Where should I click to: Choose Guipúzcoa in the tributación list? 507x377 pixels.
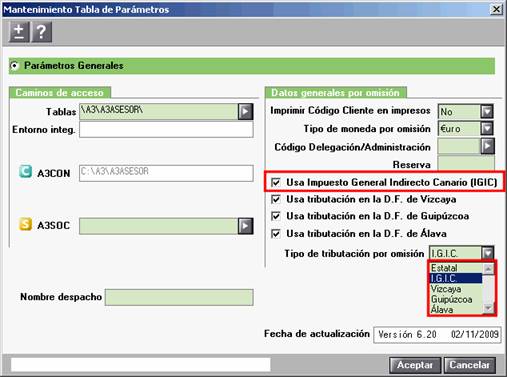(456, 299)
